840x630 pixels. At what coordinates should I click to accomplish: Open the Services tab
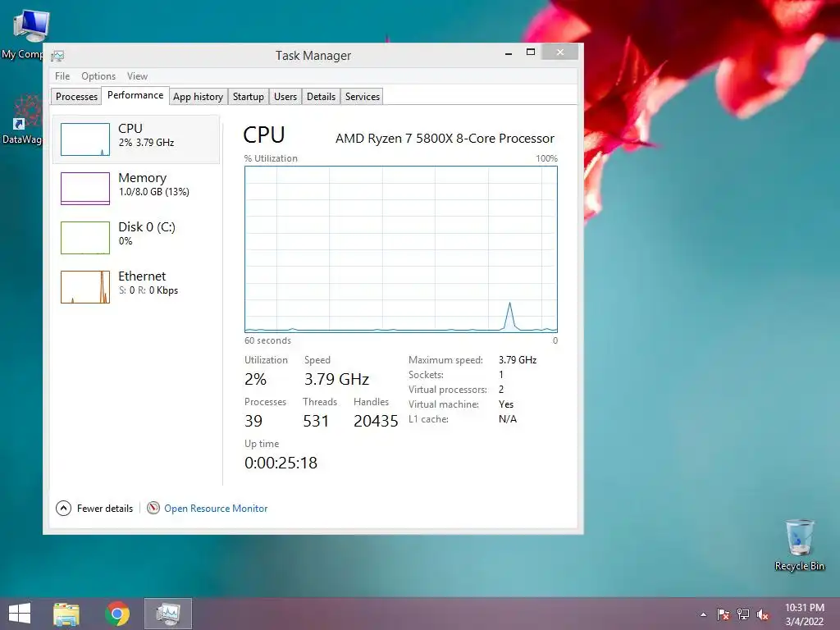[x=362, y=97]
